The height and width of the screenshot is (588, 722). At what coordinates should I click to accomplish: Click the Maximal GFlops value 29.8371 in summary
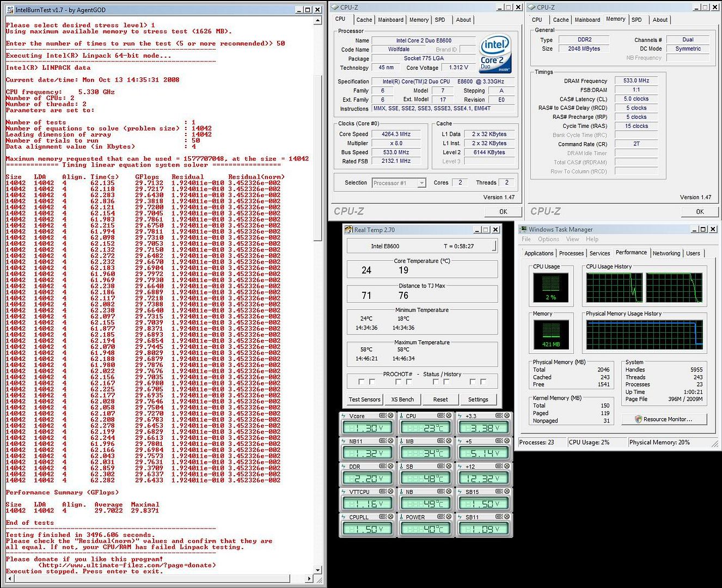pyautogui.click(x=145, y=511)
